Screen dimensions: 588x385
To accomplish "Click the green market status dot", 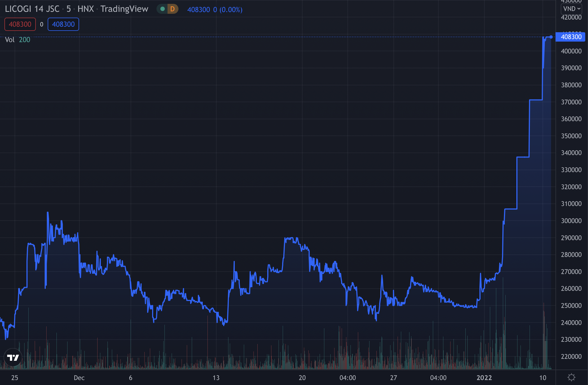I will click(163, 9).
